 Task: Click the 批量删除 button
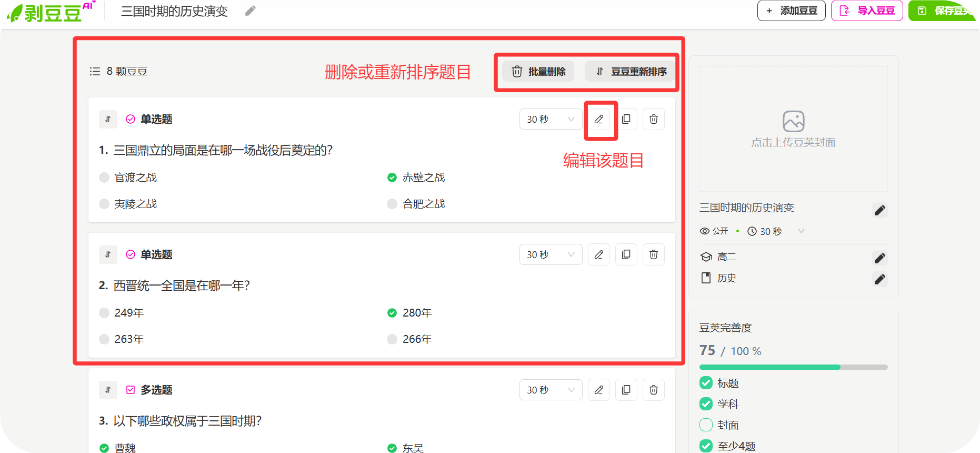click(538, 71)
